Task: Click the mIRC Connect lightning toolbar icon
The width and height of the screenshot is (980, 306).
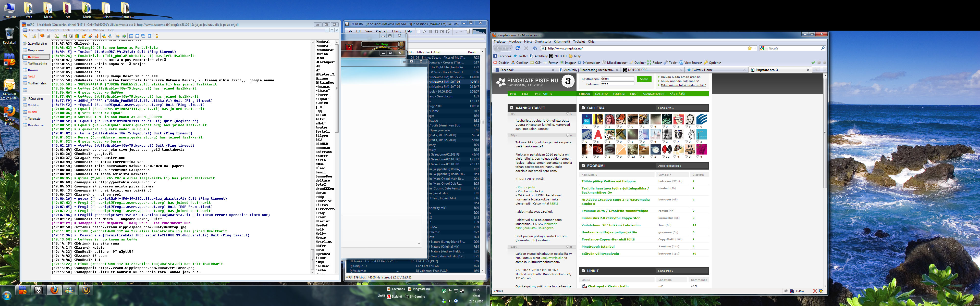Action: click(x=26, y=36)
